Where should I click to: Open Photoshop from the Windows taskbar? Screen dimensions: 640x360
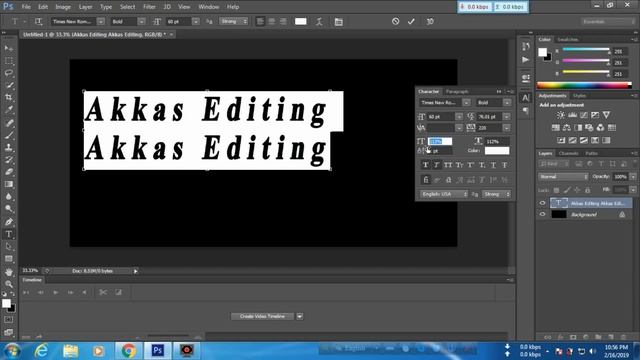pyautogui.click(x=157, y=351)
